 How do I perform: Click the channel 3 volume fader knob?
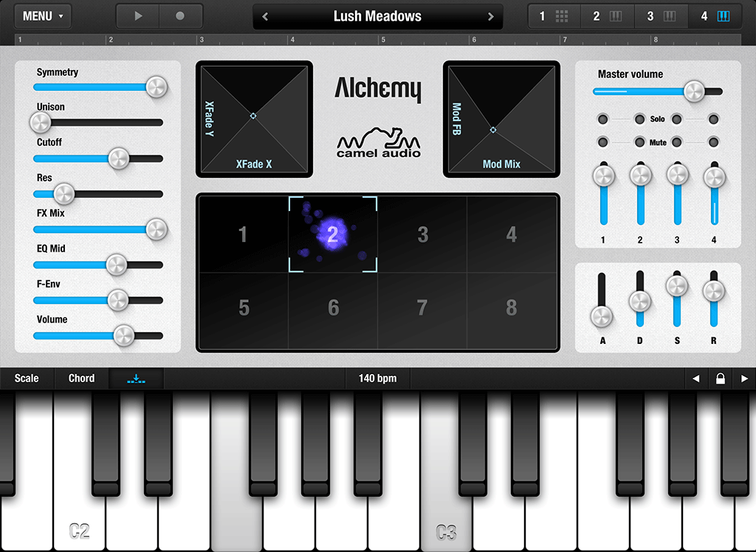click(678, 174)
